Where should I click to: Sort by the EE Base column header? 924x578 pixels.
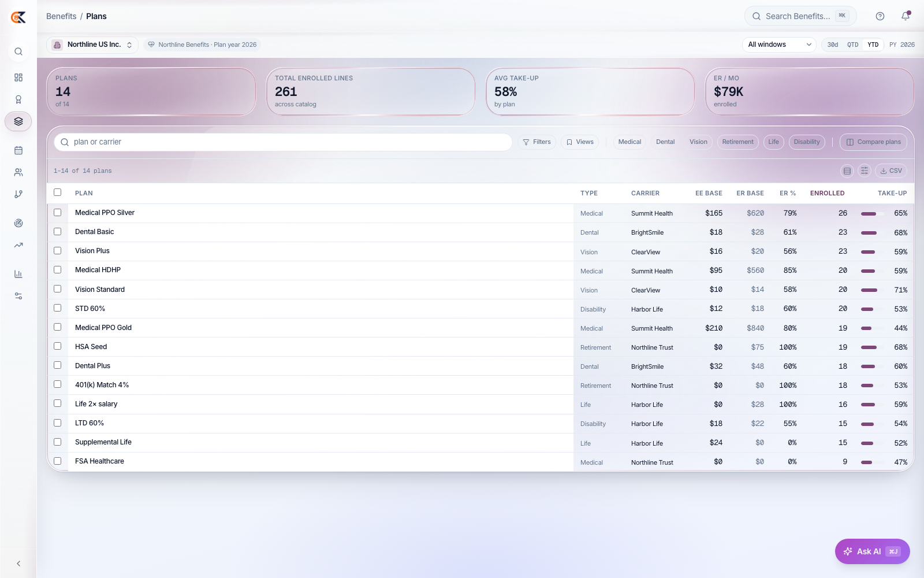[709, 193]
